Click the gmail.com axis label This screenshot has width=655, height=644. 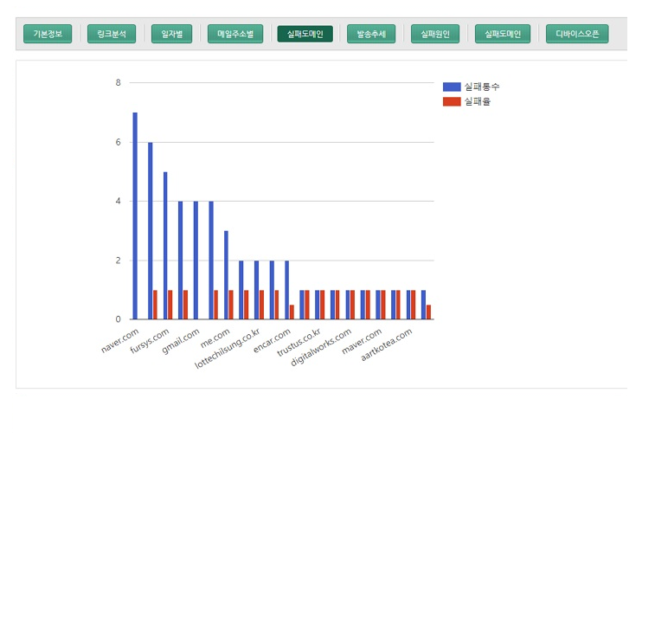pos(181,341)
